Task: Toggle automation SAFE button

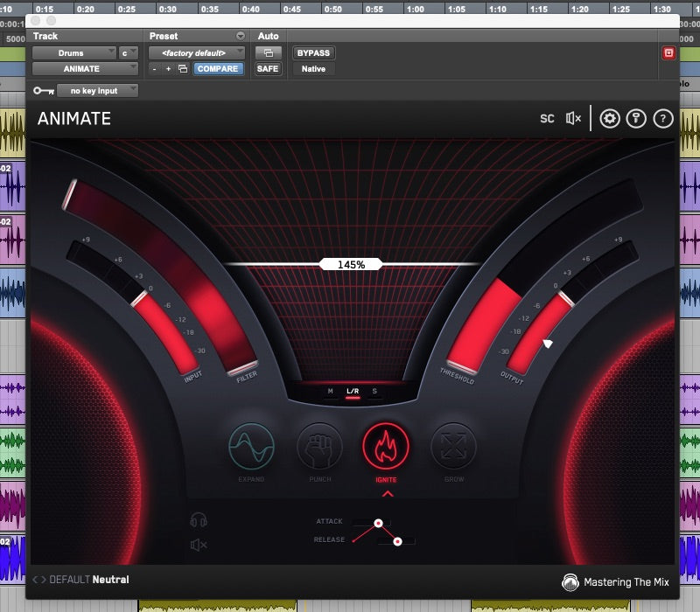Action: tap(268, 69)
